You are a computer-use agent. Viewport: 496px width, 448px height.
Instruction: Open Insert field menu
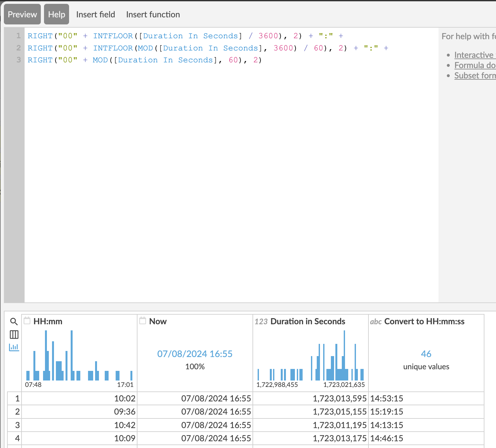click(96, 14)
